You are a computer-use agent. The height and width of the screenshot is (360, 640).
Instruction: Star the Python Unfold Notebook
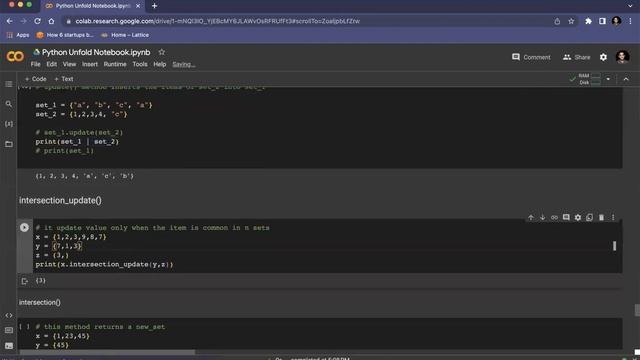(x=162, y=52)
